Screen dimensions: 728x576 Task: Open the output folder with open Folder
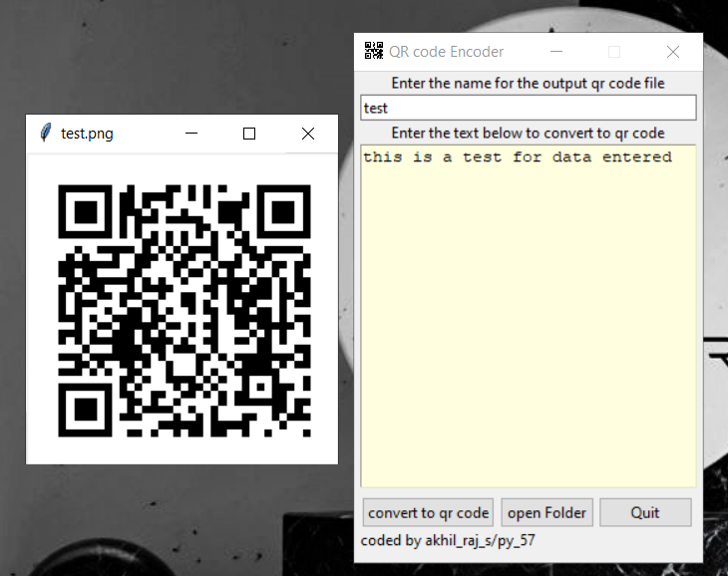tap(546, 512)
